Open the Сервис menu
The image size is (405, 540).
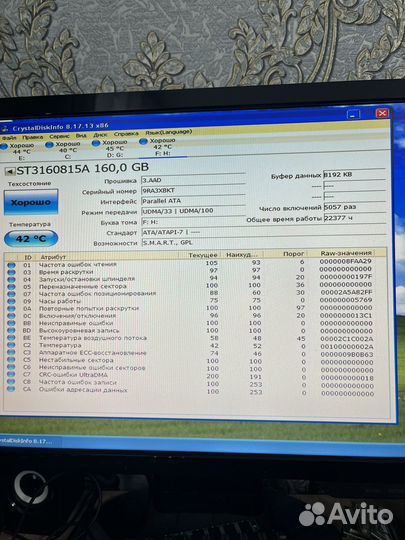click(x=59, y=136)
